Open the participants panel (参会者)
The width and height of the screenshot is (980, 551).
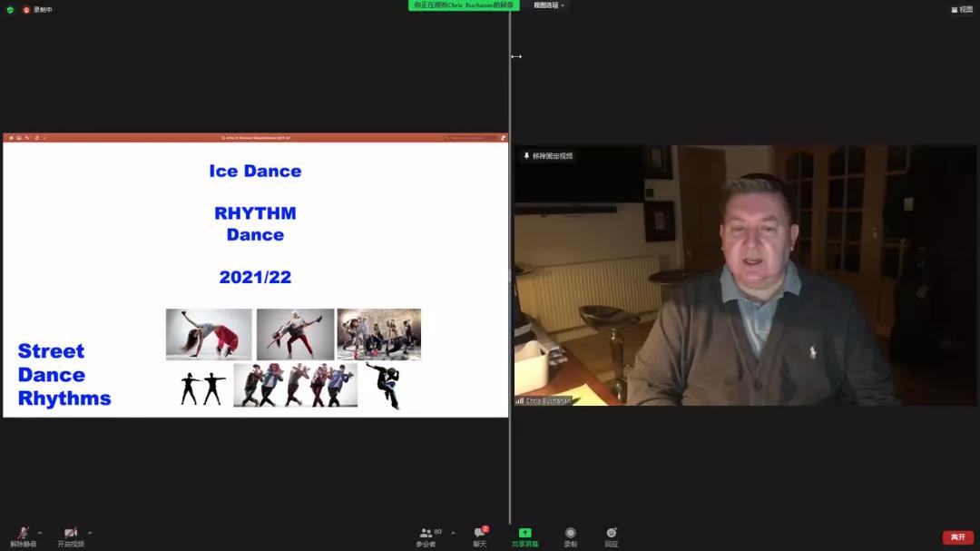pyautogui.click(x=426, y=533)
